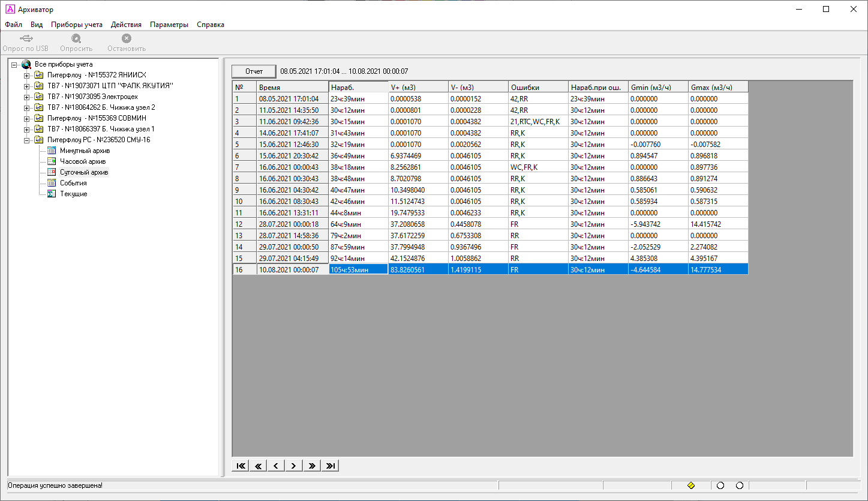
Task: Click Нараб. cell 44ч:8мин in row 11
Action: coord(359,212)
